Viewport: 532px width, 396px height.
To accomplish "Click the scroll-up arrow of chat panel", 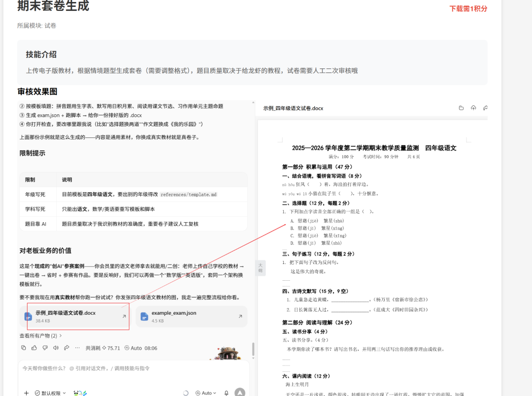I will pos(253,102).
